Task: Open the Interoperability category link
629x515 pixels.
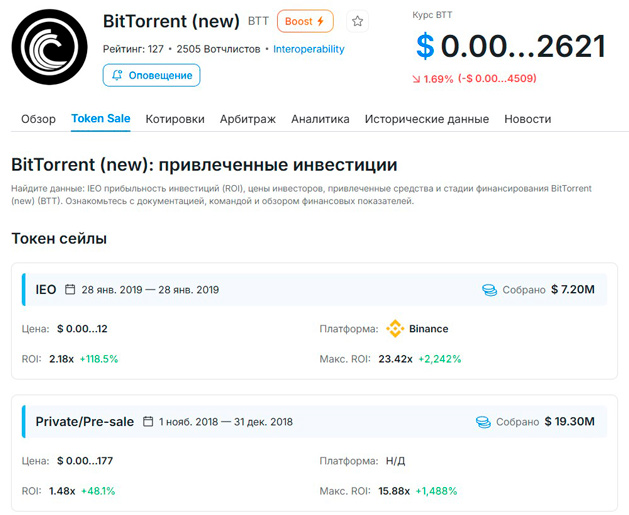Action: (x=308, y=49)
